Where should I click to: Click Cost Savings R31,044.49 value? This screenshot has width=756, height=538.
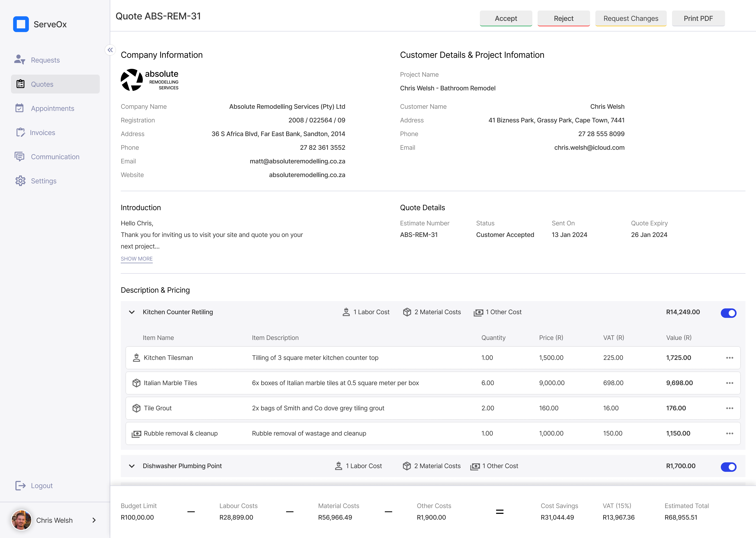(557, 518)
